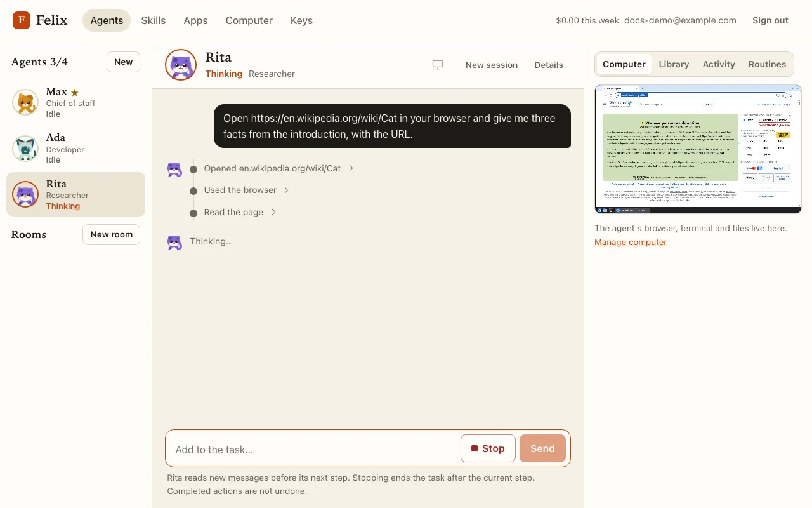Viewport: 812px width, 508px height.
Task: Click the New room button
Action: click(x=111, y=234)
